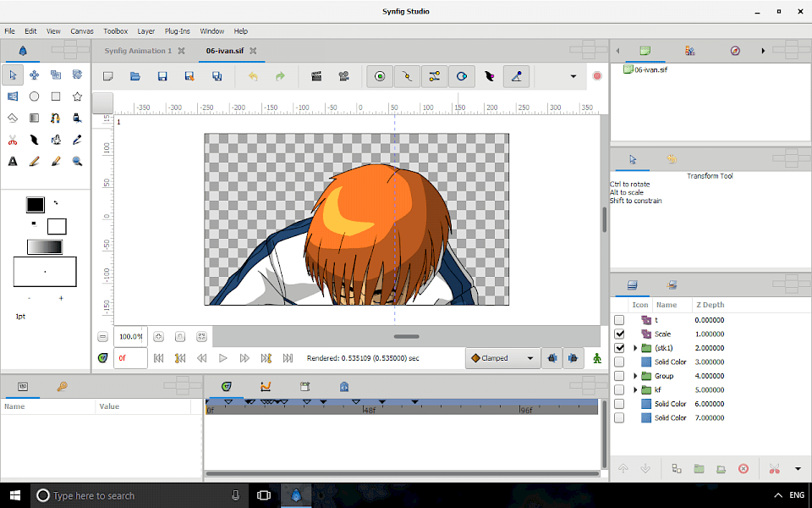Click the canvas zoom percentage field

click(x=130, y=337)
